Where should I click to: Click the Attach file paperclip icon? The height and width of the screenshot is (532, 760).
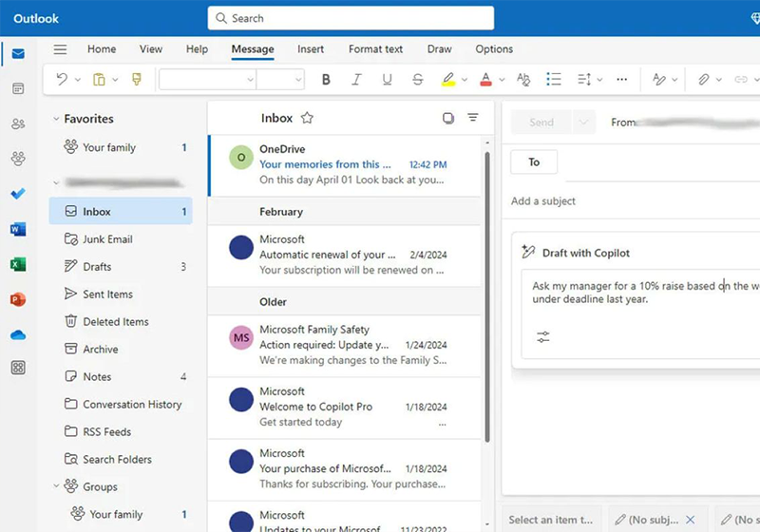[703, 80]
